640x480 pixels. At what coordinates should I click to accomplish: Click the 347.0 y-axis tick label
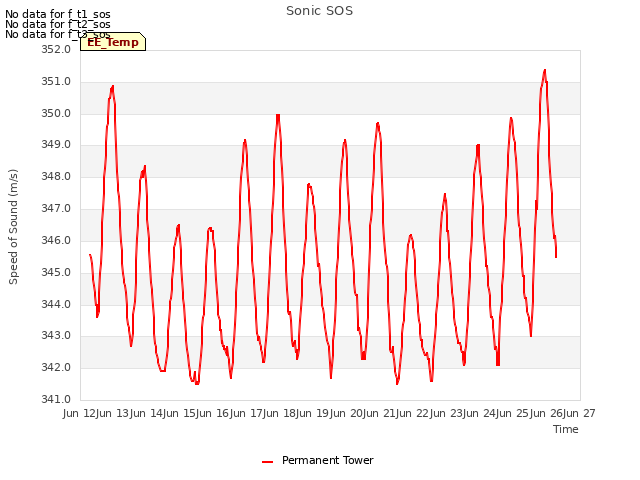pos(56,209)
